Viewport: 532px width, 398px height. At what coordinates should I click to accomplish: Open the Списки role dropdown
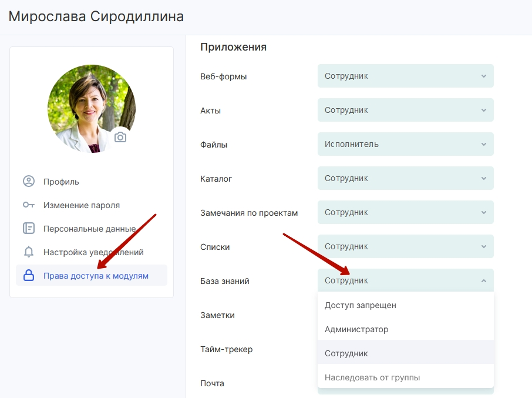pyautogui.click(x=405, y=246)
